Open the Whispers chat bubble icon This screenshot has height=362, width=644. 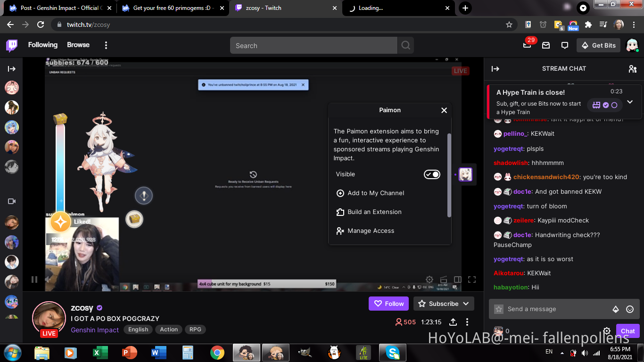click(565, 45)
